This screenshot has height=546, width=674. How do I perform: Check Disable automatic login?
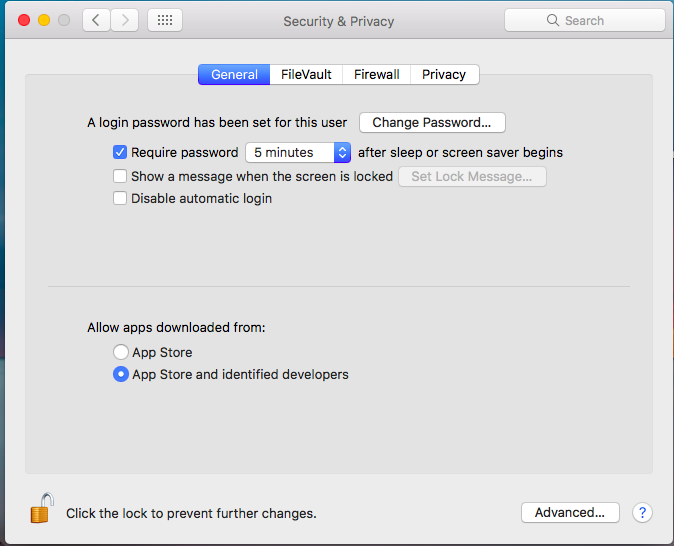click(x=120, y=198)
